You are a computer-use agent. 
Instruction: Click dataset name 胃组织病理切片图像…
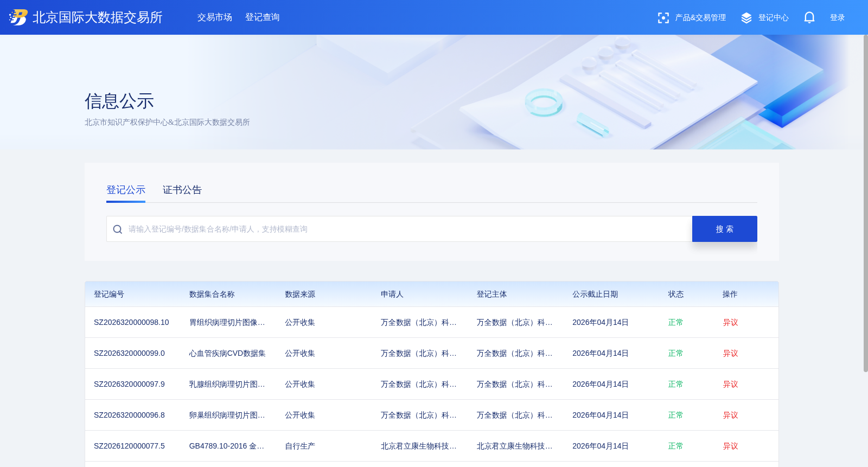[227, 322]
